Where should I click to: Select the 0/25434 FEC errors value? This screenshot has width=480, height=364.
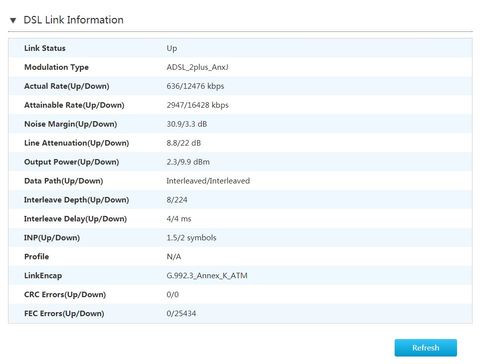point(181,314)
